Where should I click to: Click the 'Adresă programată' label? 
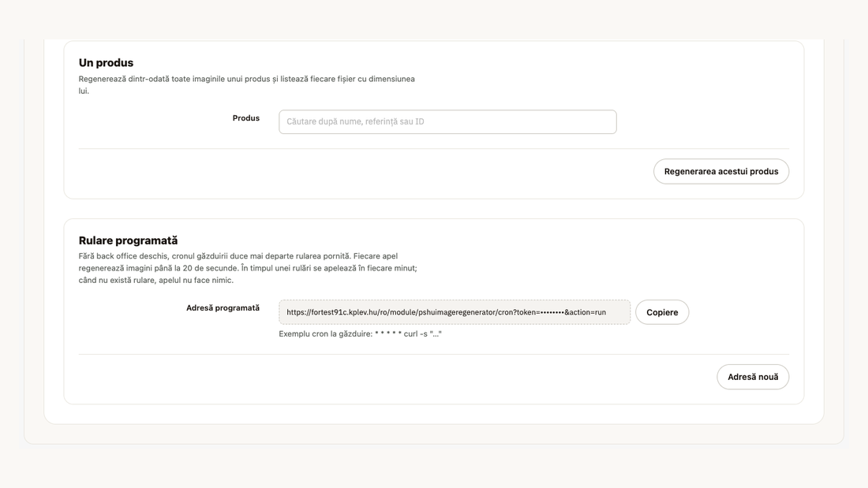pos(223,307)
